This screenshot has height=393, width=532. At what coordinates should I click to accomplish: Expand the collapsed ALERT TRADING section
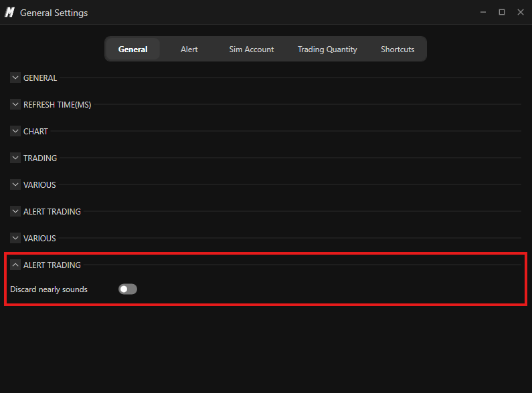(x=15, y=211)
